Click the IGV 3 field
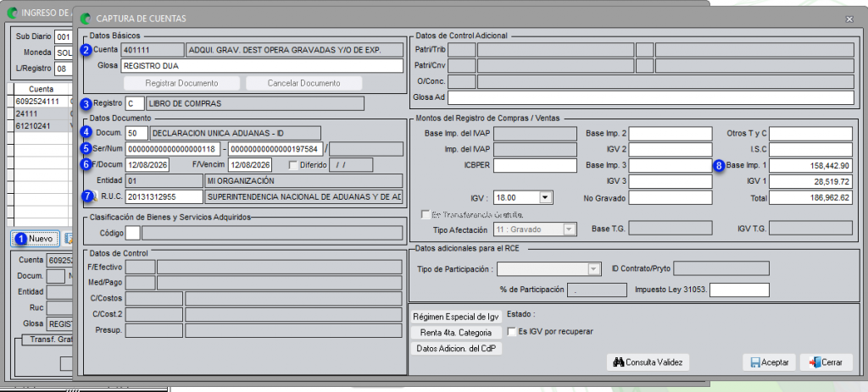The image size is (868, 392). 670,181
